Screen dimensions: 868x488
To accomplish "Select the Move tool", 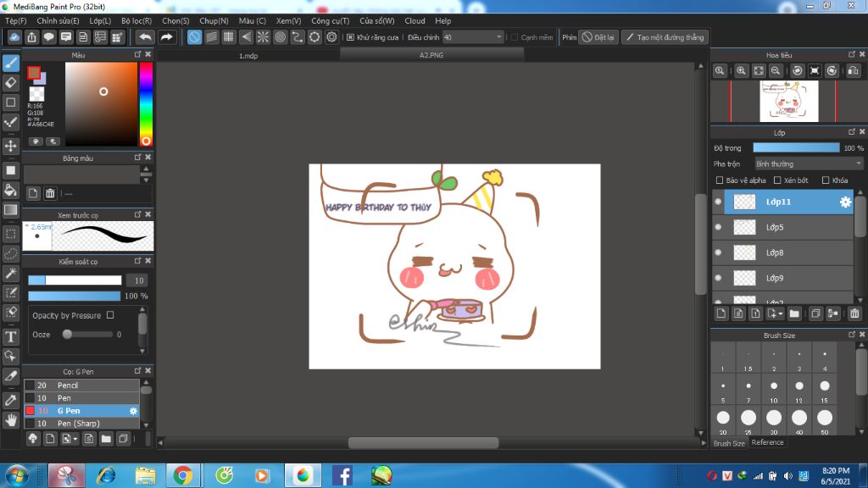I will tap(10, 146).
